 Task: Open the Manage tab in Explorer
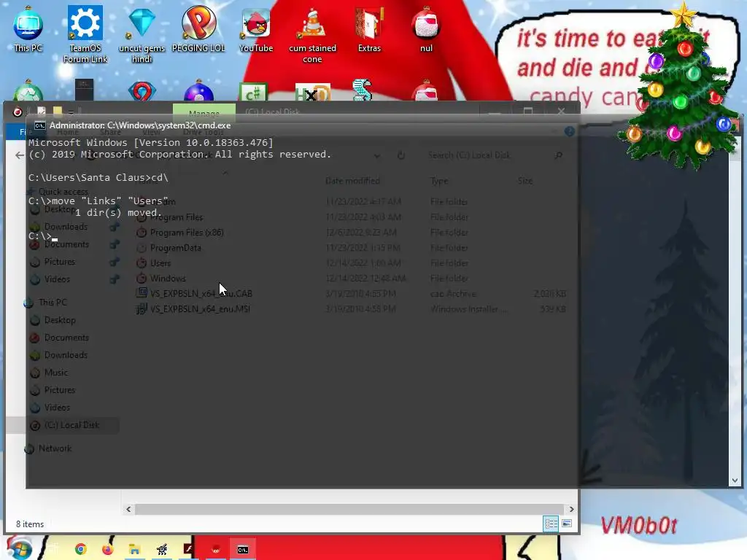point(204,113)
